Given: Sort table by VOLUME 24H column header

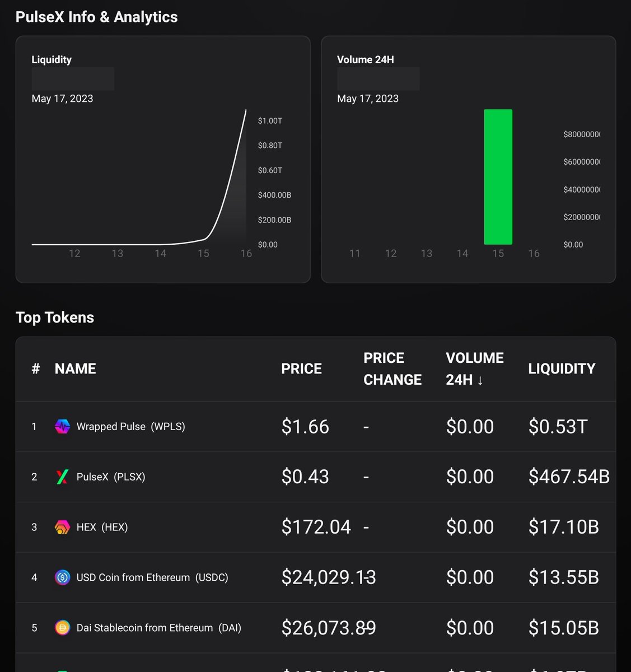Looking at the screenshot, I should pos(475,368).
